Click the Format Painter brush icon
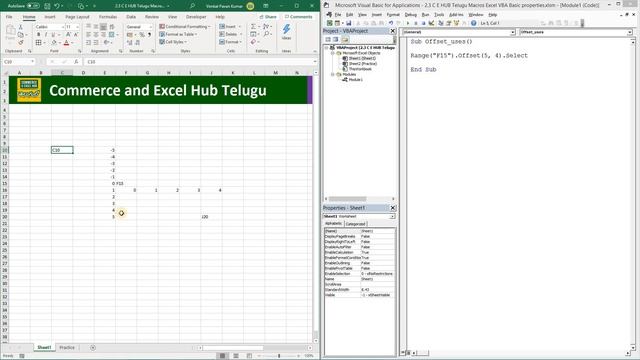Viewport: 640px width, 360px height. pos(21,42)
